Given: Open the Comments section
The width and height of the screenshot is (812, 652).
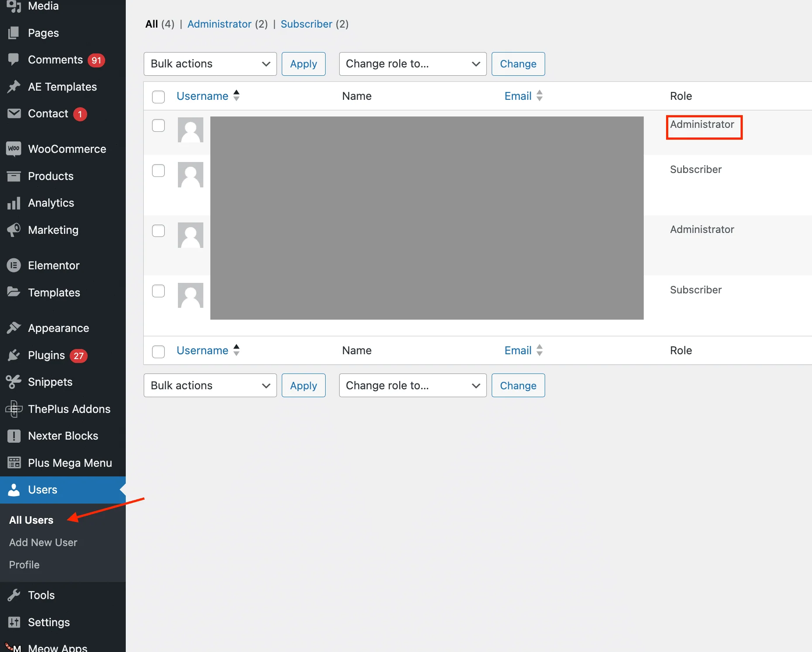Looking at the screenshot, I should (x=55, y=60).
